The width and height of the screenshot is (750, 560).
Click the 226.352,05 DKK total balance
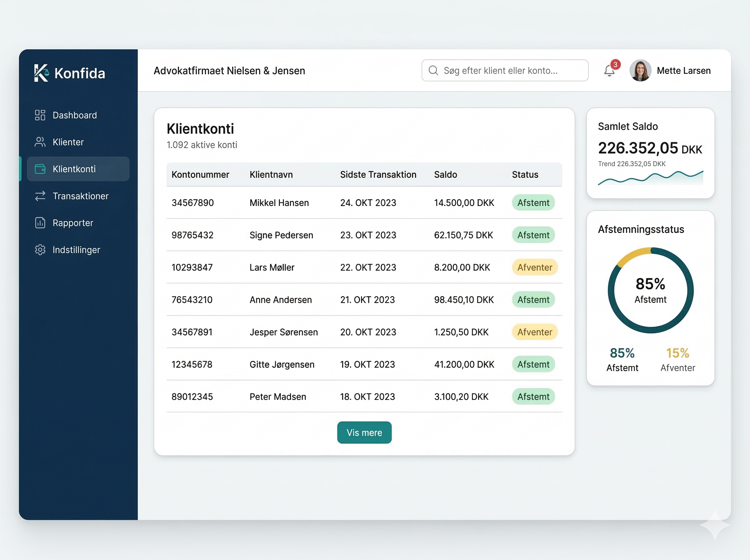(650, 148)
